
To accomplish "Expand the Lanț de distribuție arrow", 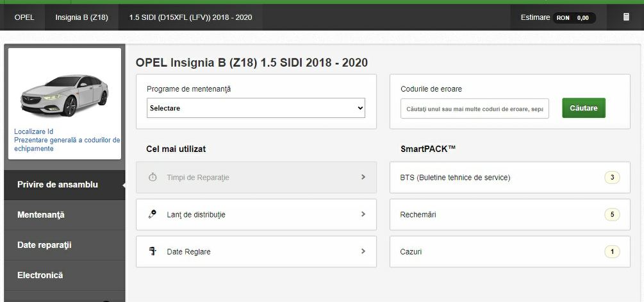I will pos(363,215).
